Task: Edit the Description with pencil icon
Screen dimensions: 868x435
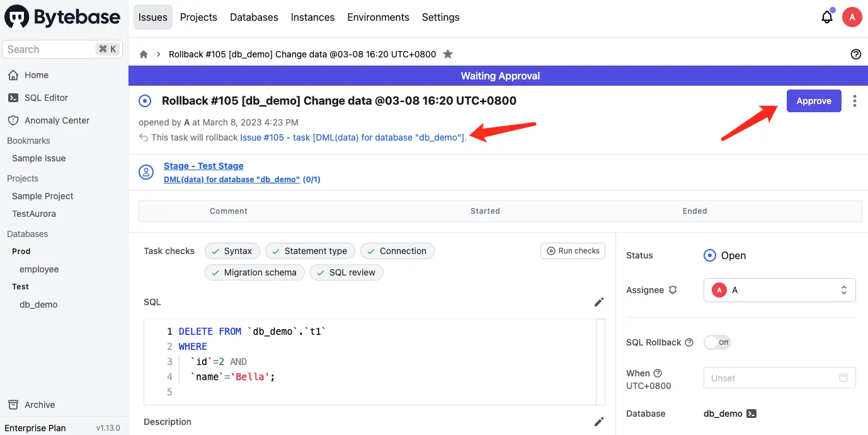Action: [x=599, y=422]
